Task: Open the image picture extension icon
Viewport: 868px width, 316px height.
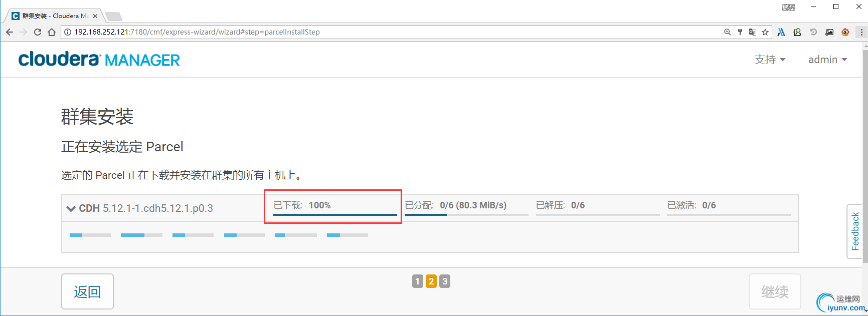Action: coord(829,32)
